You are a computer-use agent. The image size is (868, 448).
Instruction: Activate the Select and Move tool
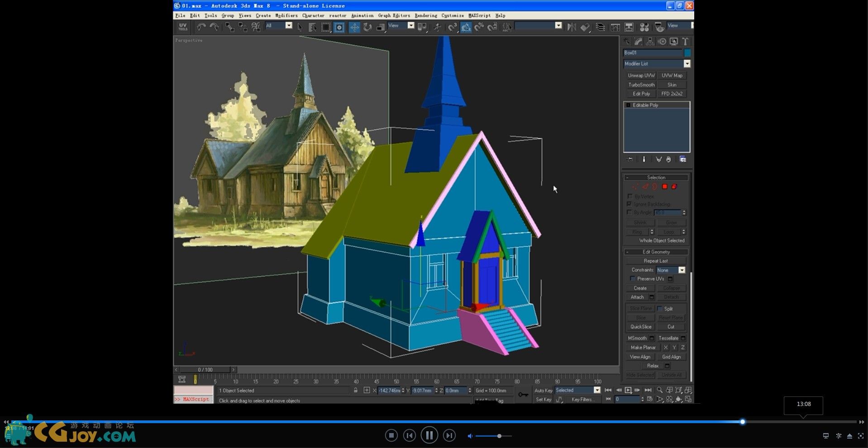(354, 27)
